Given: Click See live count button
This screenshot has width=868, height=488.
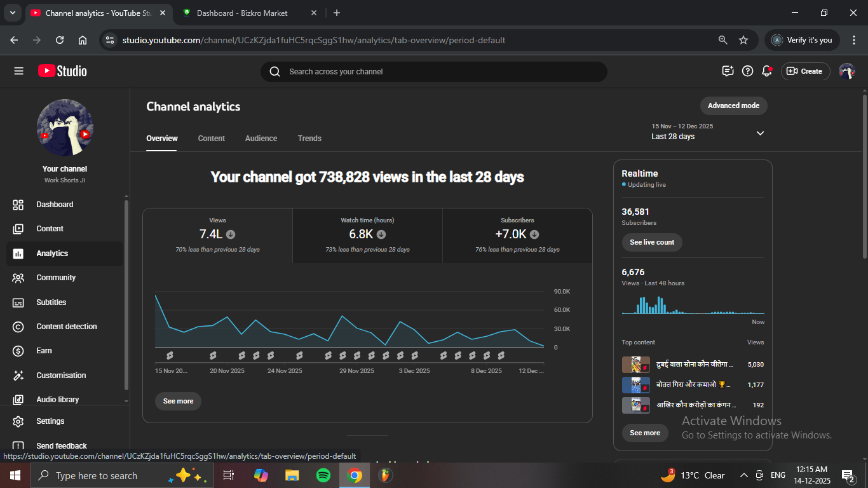Looking at the screenshot, I should click(x=652, y=242).
